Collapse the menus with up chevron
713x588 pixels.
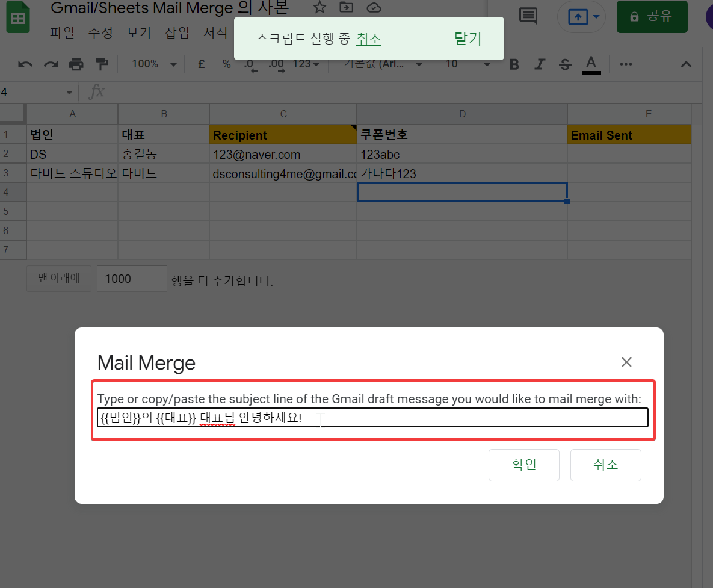click(x=686, y=64)
